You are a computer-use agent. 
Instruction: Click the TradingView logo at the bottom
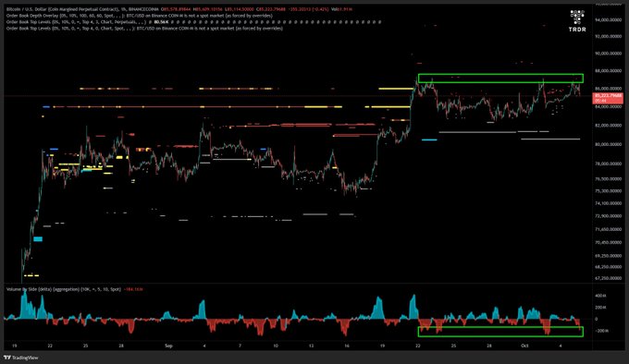coord(21,358)
